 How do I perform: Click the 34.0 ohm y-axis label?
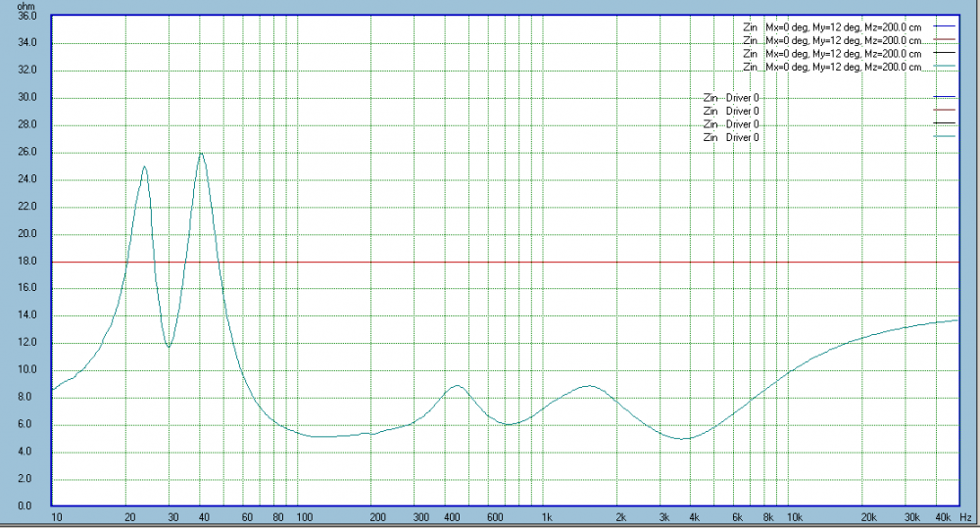26,43
